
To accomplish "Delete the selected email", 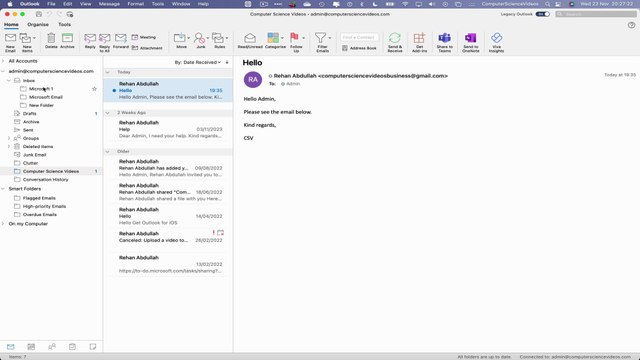I will tap(51, 41).
